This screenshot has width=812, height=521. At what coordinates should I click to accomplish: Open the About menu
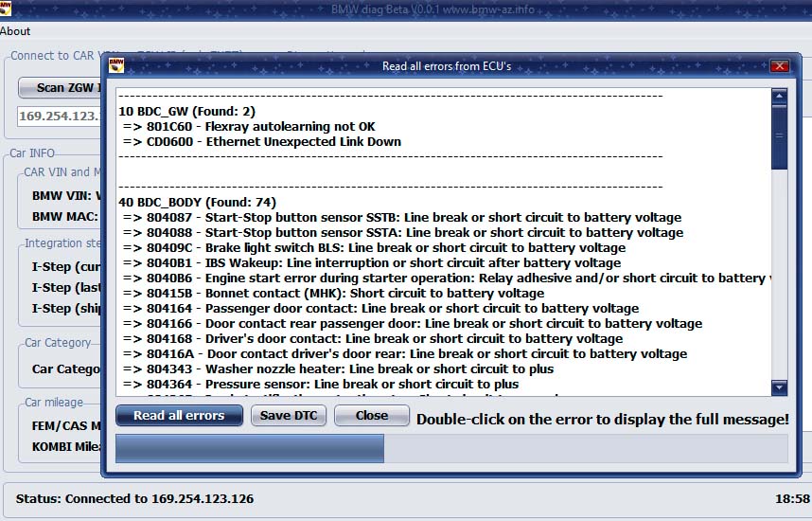point(15,31)
